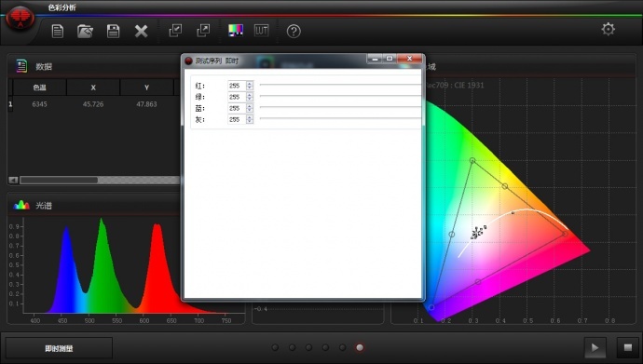Open the color bars test pattern icon
This screenshot has height=364, width=643.
[x=236, y=31]
